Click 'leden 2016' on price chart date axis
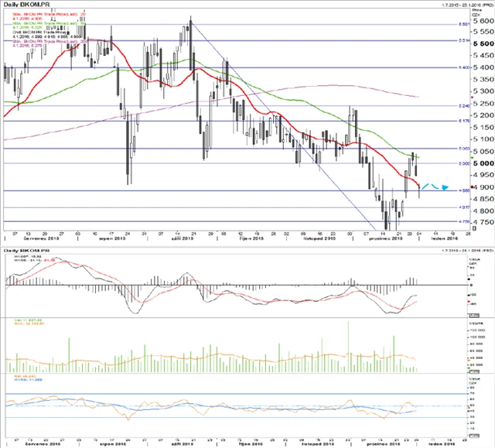495x448 pixels. tap(445, 238)
